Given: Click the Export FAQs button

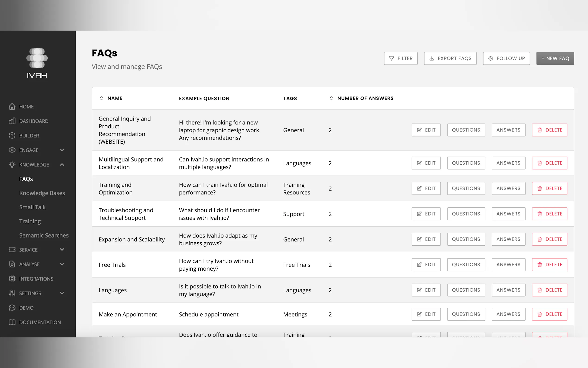Looking at the screenshot, I should pos(450,58).
